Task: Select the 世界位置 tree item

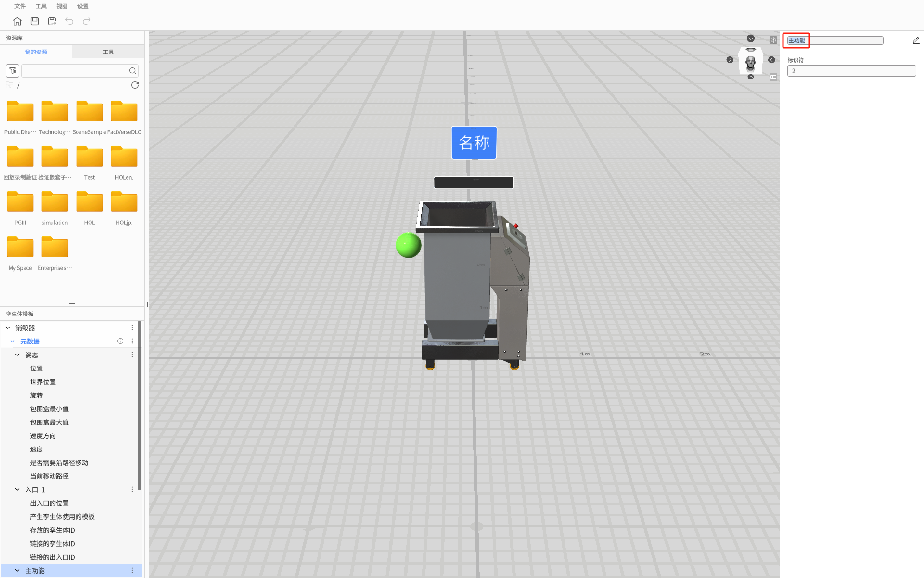Action: tap(43, 382)
